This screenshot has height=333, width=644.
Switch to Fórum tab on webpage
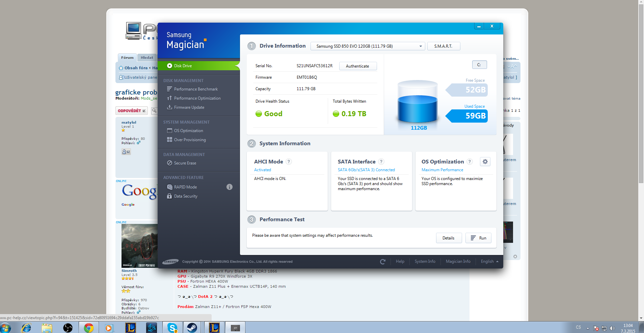coord(127,58)
